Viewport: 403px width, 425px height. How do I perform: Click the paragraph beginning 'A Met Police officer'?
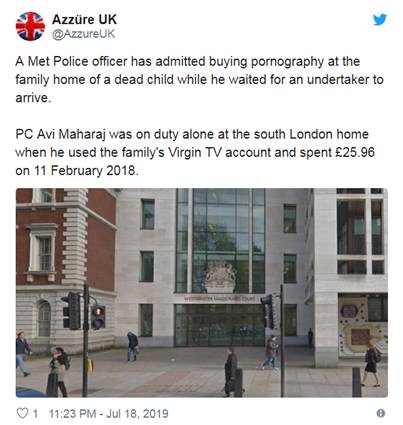(199, 80)
